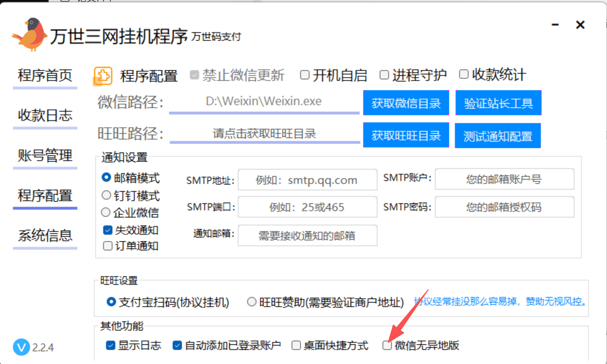Enable the 开机自启 checkbox

[x=305, y=74]
